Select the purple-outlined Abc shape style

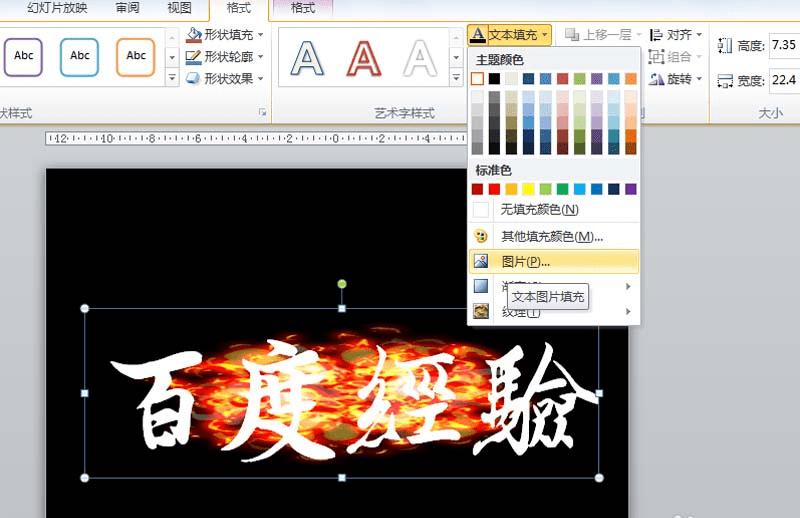tap(23, 57)
